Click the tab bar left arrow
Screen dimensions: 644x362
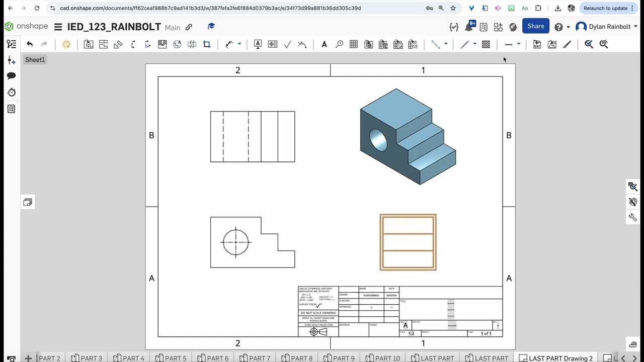tap(623, 358)
